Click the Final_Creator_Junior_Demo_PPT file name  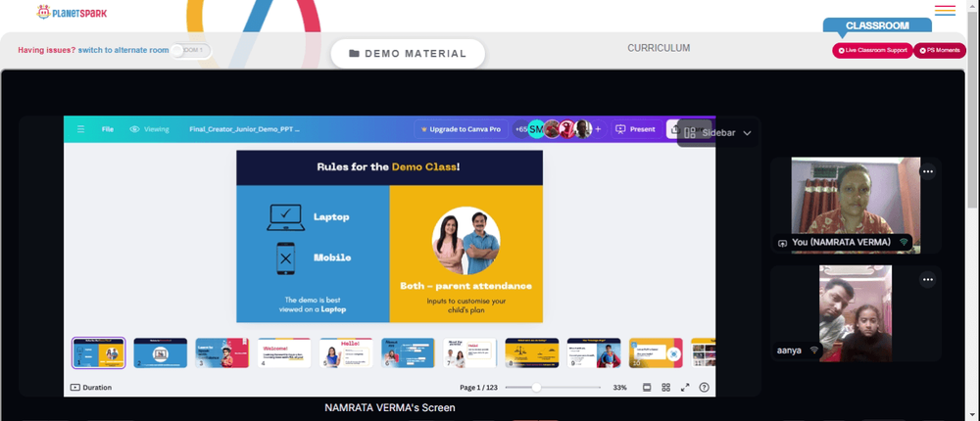(244, 129)
